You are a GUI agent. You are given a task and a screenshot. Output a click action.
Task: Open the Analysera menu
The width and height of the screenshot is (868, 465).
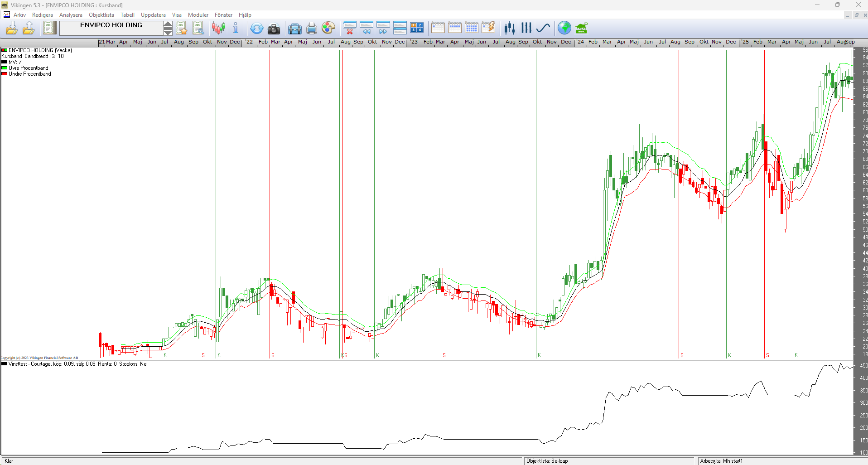pos(71,15)
